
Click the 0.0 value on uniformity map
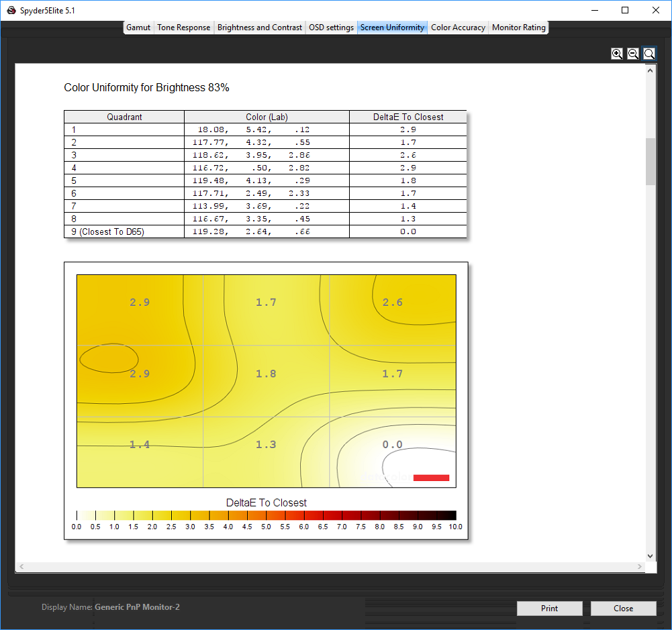click(x=393, y=445)
